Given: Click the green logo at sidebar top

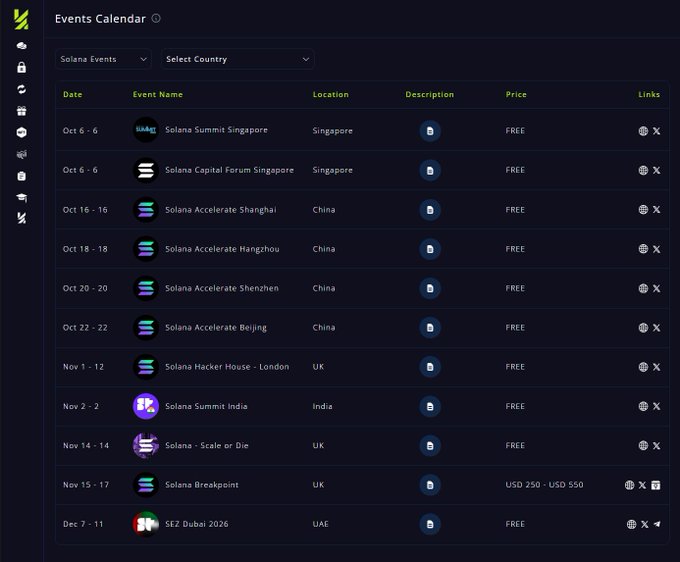Looking at the screenshot, I should tap(21, 20).
